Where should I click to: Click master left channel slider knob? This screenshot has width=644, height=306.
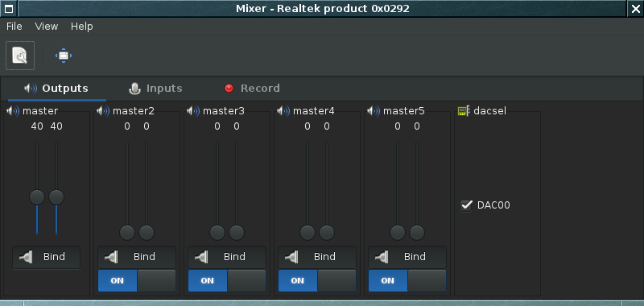pos(37,197)
